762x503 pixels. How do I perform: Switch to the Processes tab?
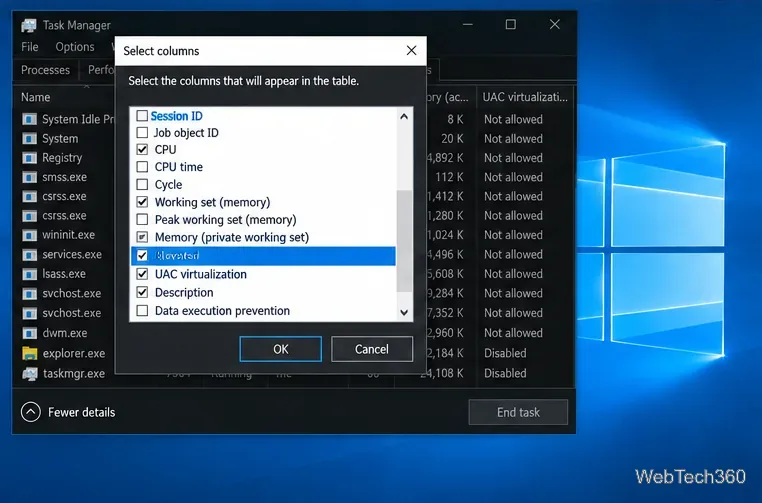[45, 70]
